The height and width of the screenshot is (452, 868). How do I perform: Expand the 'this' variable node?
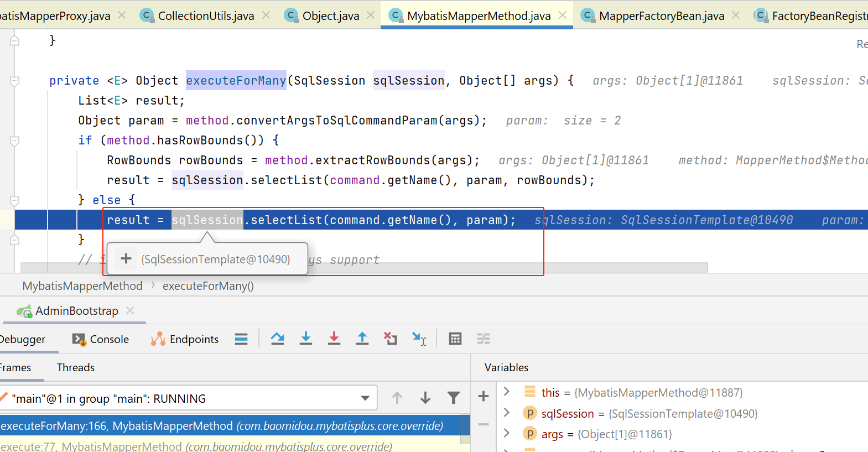point(507,392)
